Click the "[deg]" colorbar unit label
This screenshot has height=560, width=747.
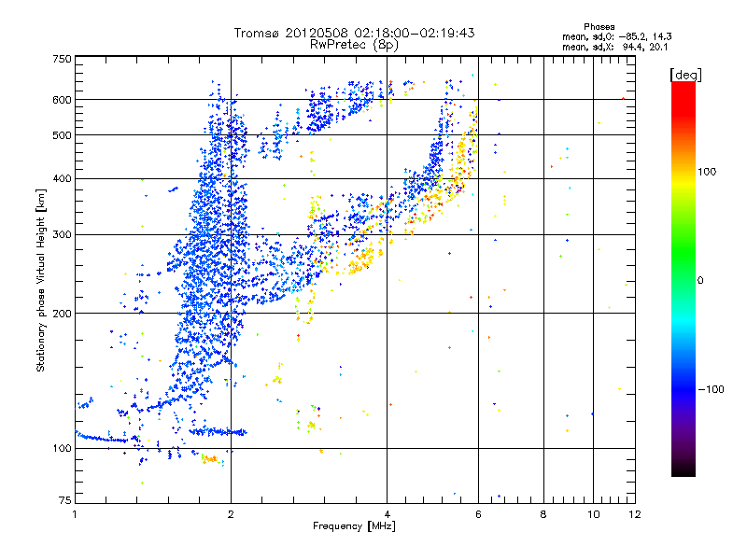pos(685,75)
